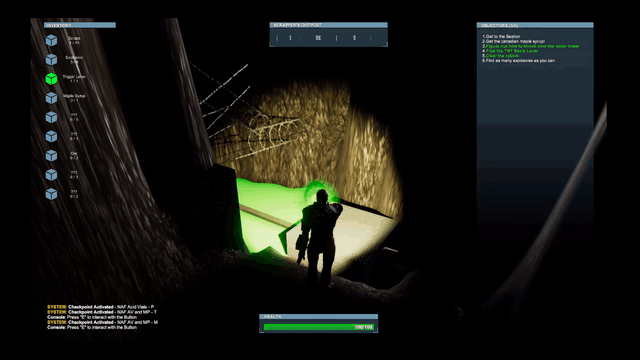Click the glowing green highlighted object
Viewport: 640px width, 360px height.
pos(269,216)
